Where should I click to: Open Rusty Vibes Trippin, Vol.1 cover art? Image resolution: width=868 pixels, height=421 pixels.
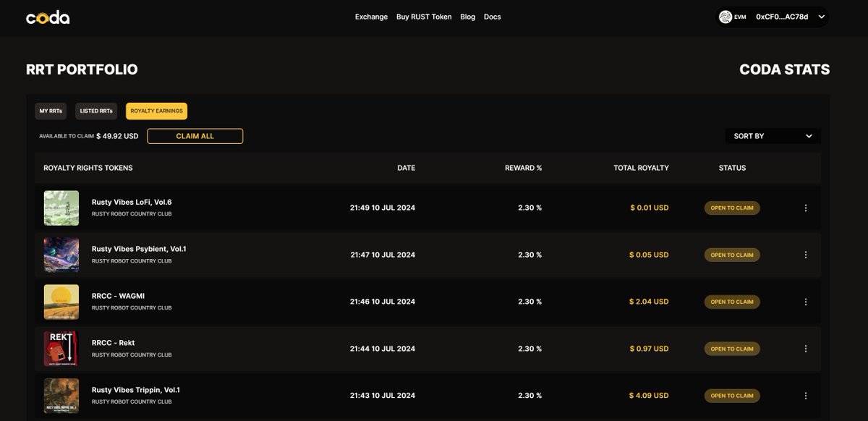tap(61, 396)
